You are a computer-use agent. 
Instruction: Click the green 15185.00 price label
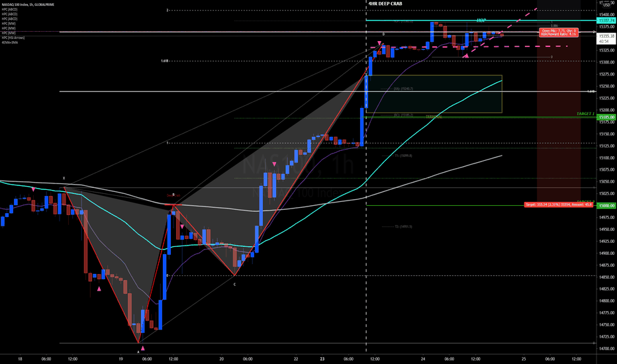pos(606,117)
